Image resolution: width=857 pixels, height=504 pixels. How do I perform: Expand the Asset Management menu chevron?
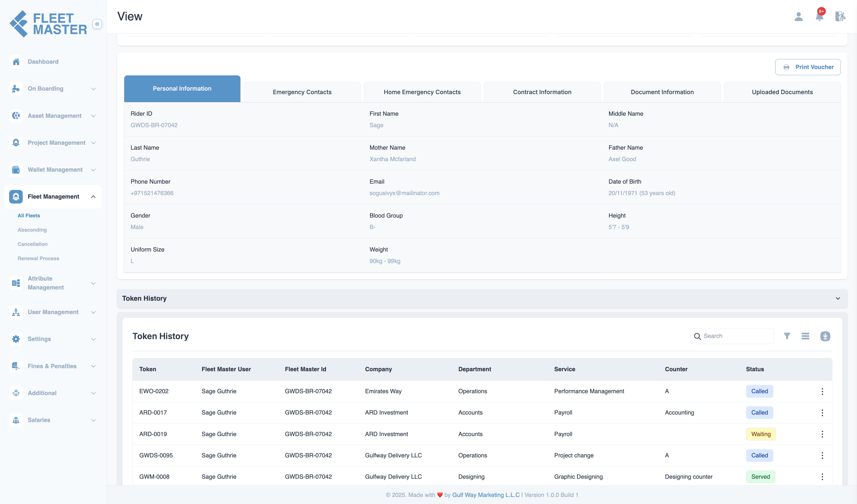pos(93,115)
